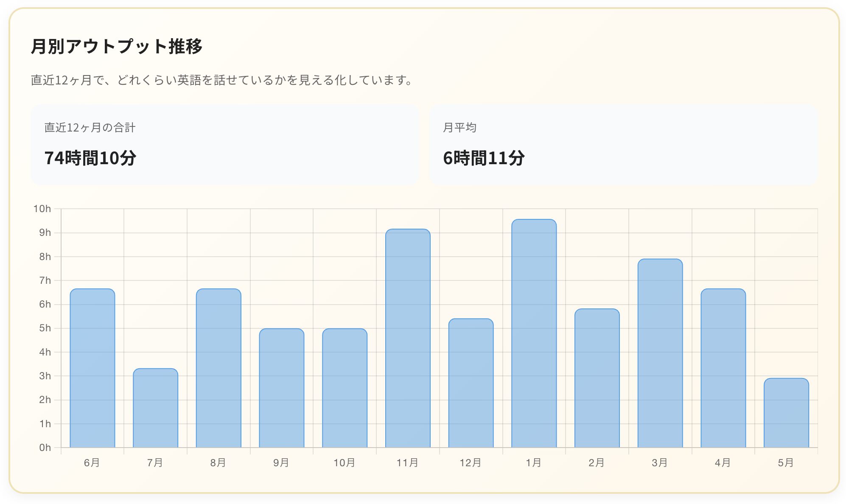Viewport: 846px width, 504px height.
Task: Click the 10月 x-axis label
Action: pos(345,463)
